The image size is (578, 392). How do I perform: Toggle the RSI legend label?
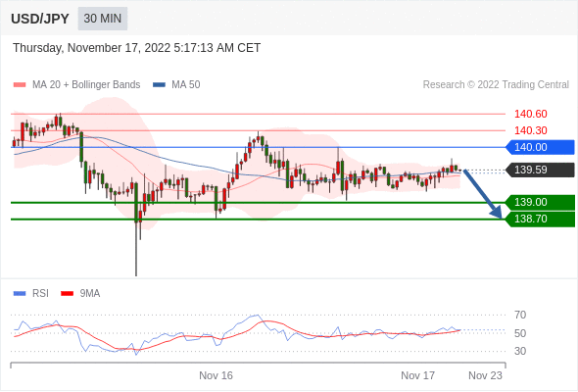(40, 294)
